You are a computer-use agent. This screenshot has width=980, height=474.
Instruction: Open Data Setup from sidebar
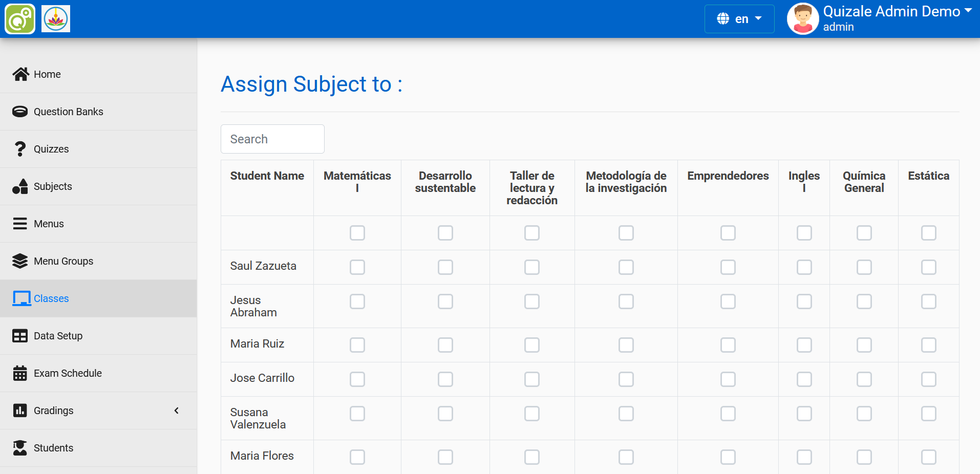pyautogui.click(x=58, y=336)
